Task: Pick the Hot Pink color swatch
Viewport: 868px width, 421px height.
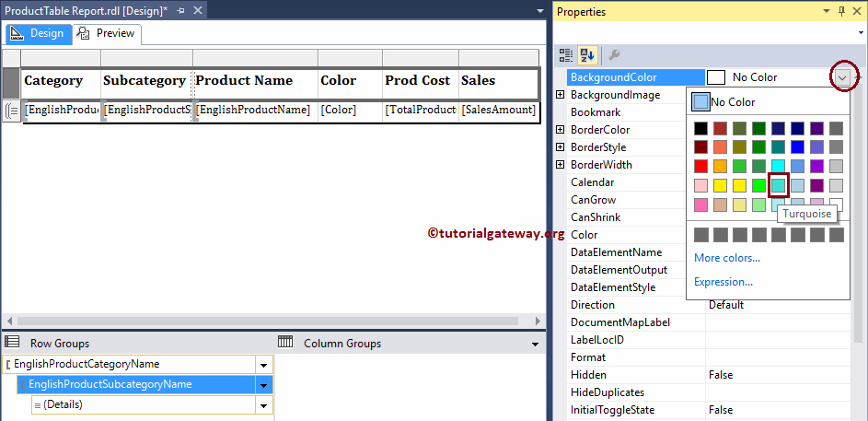Action: 700,205
